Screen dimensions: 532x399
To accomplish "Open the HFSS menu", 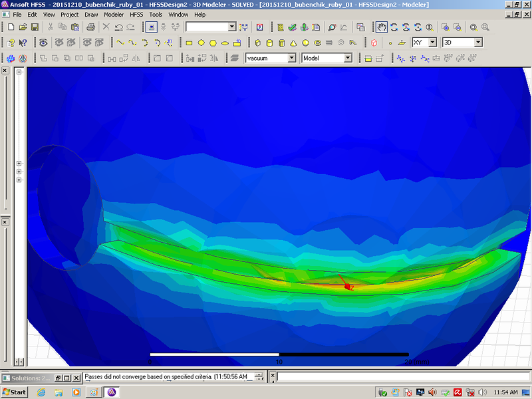I will 136,14.
